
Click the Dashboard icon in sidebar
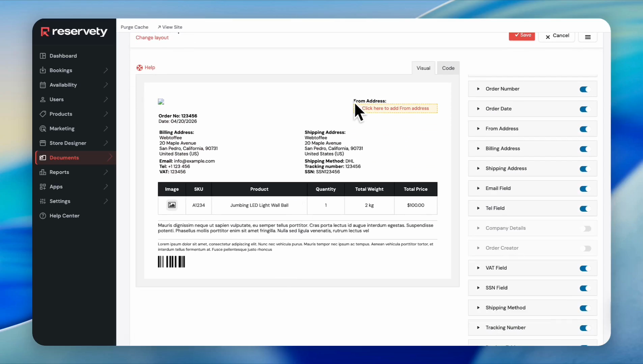[x=43, y=56]
